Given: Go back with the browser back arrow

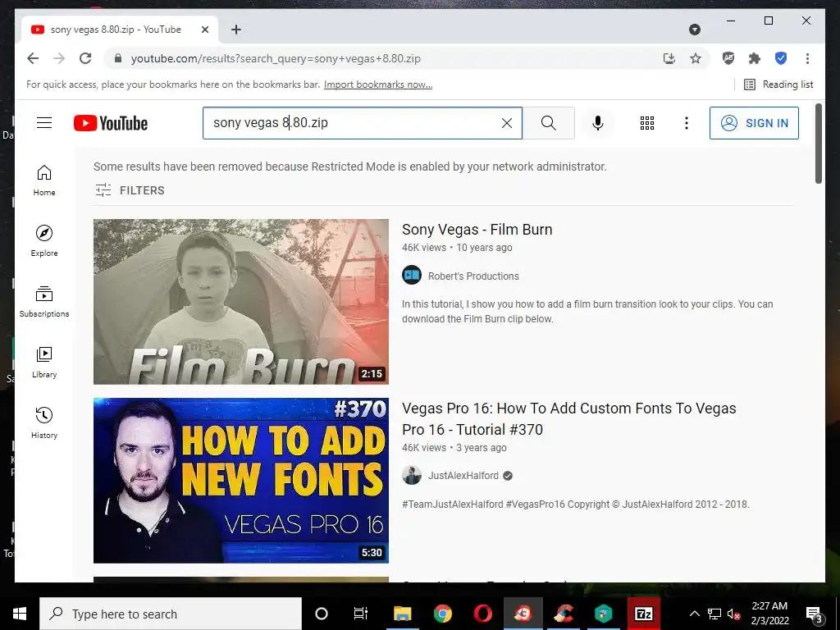Looking at the screenshot, I should (x=33, y=58).
